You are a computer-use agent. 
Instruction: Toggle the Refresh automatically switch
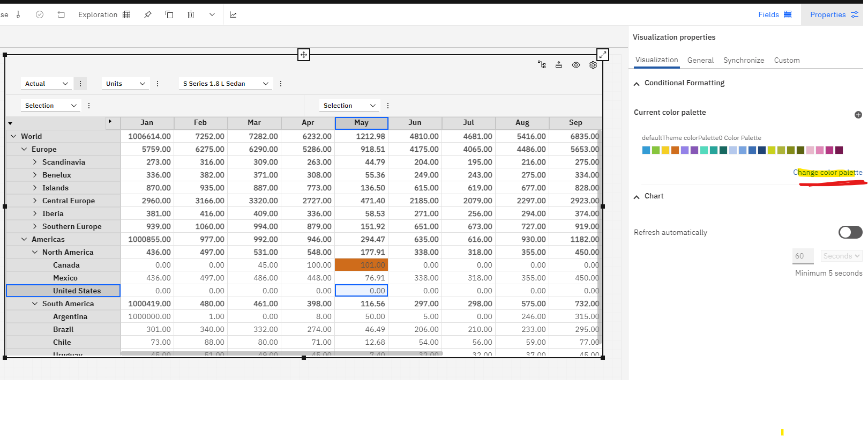click(x=850, y=232)
